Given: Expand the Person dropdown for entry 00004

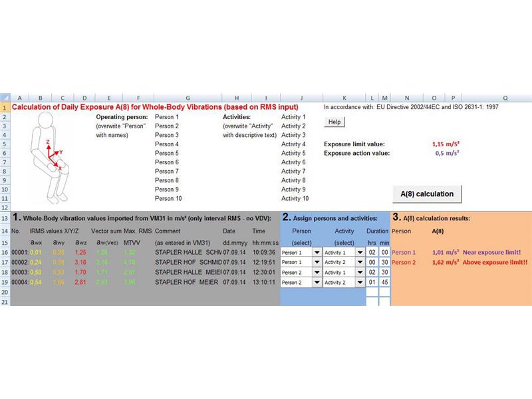Looking at the screenshot, I should coord(317,282).
